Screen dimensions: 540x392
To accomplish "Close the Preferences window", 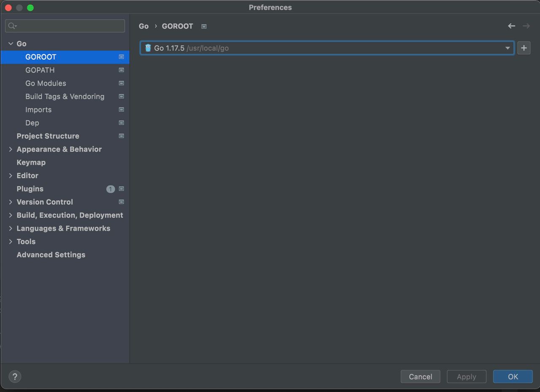I will 8,8.
